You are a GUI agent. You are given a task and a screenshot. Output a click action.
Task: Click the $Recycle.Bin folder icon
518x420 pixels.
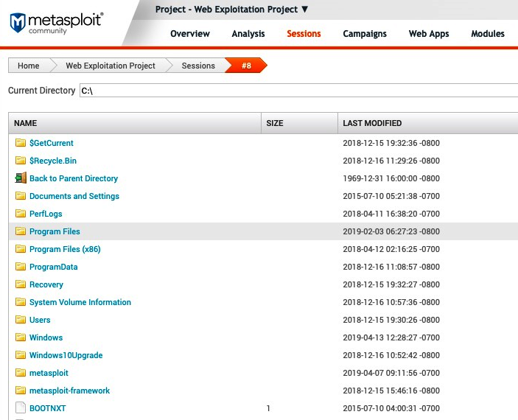click(x=21, y=161)
